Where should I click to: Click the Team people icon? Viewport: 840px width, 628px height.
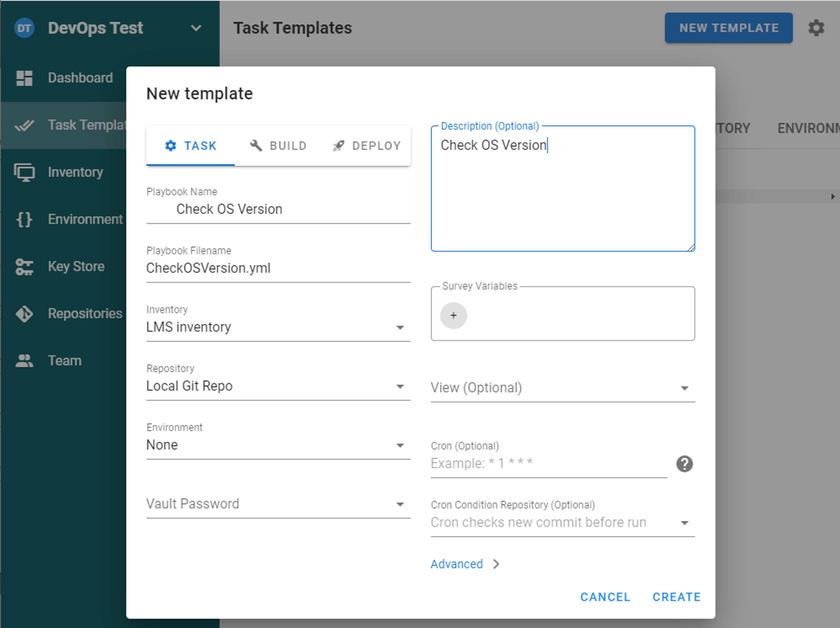click(x=24, y=361)
